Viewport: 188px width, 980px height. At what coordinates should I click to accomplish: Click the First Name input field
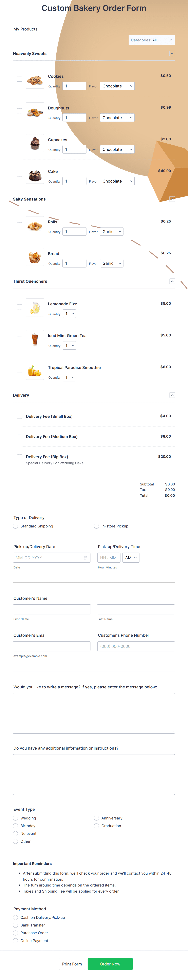pos(52,609)
